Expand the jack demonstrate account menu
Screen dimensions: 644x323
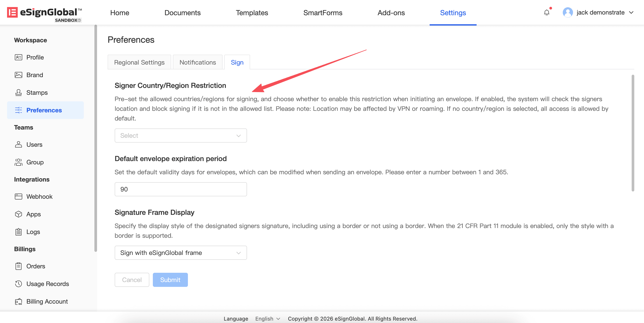tap(631, 13)
